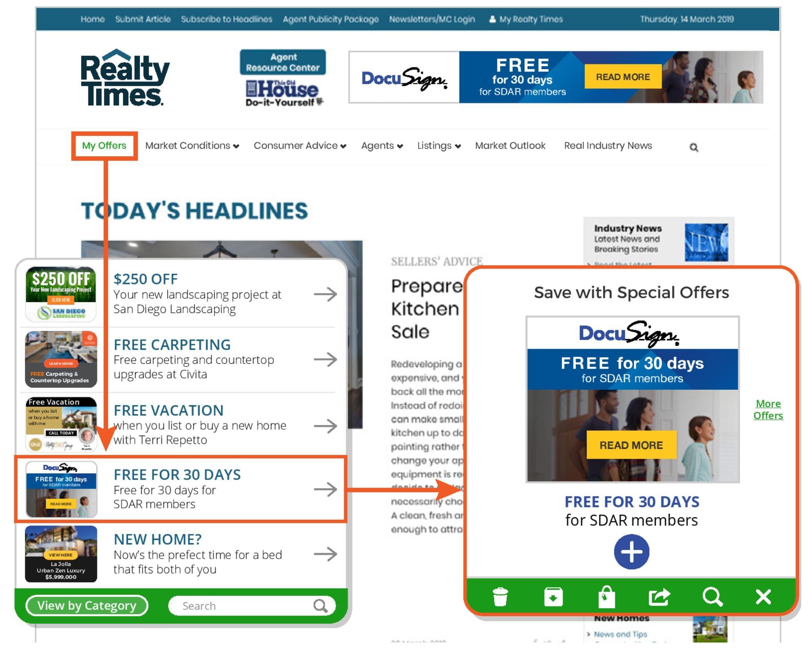Click the user icon beside My Realty Times
The image size is (812, 652).
click(x=492, y=19)
